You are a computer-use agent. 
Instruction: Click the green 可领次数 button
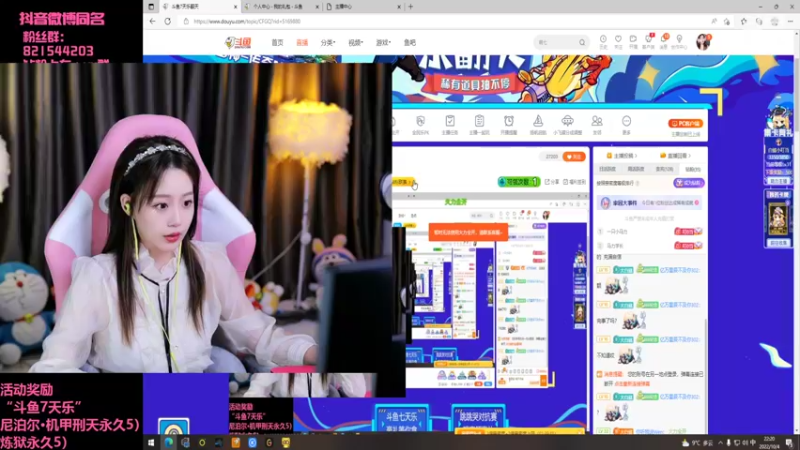pyautogui.click(x=518, y=182)
